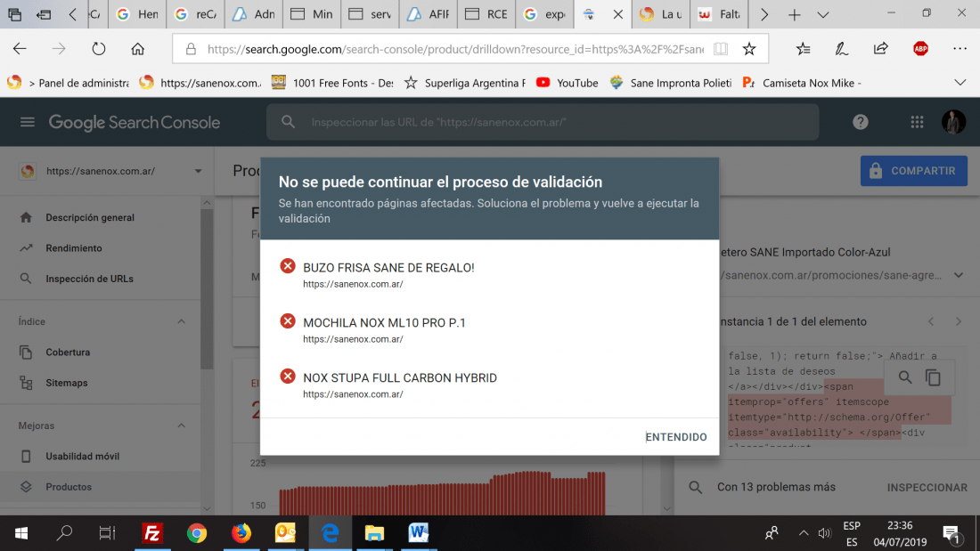
Task: Switch to the Falt browser tab
Action: coord(719,13)
